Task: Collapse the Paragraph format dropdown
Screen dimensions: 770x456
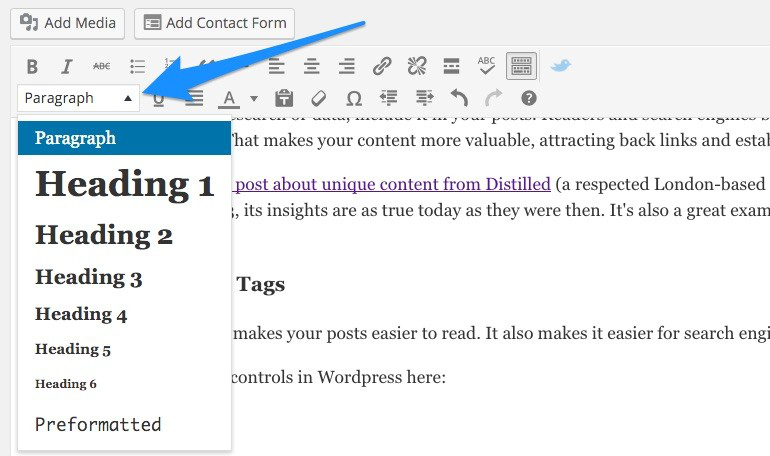Action: pyautogui.click(x=78, y=98)
